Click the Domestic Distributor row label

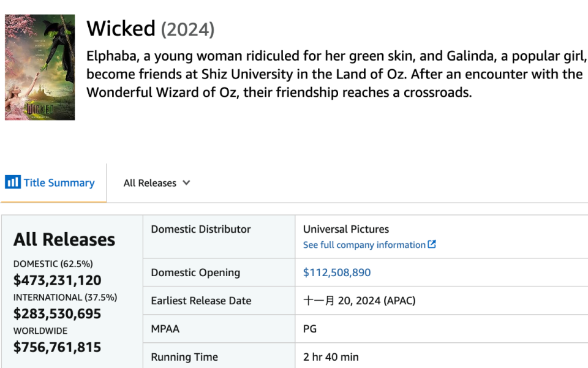(201, 229)
